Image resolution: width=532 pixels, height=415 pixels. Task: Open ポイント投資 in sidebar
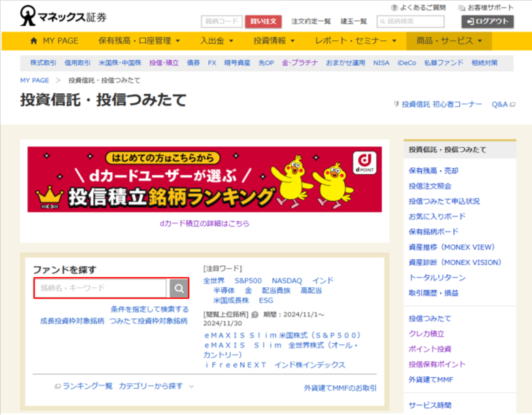tap(430, 350)
